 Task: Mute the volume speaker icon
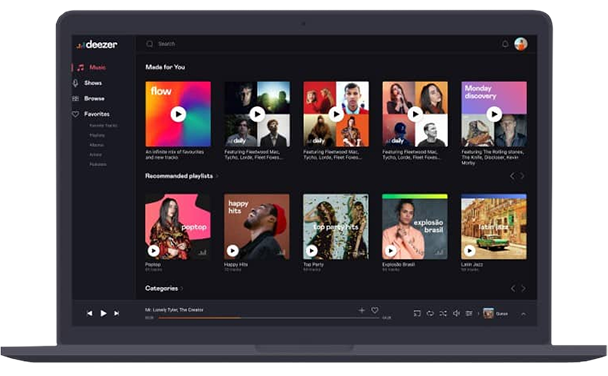(456, 313)
